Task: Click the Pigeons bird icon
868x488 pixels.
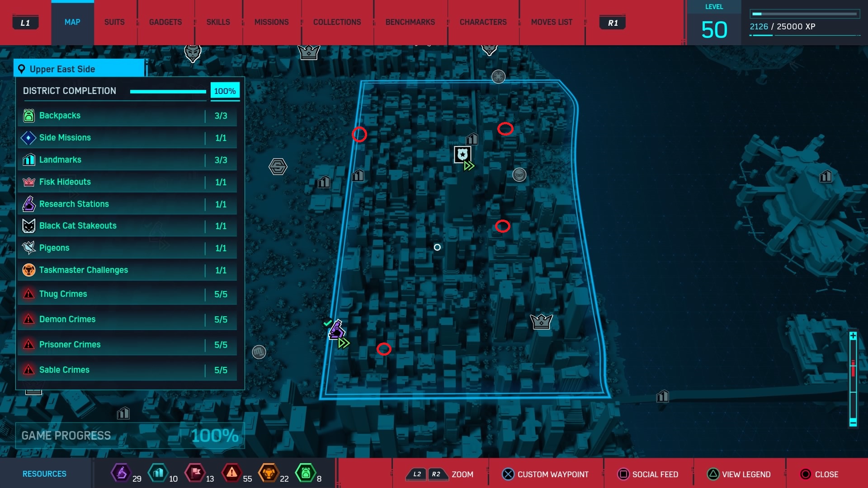Action: (28, 248)
